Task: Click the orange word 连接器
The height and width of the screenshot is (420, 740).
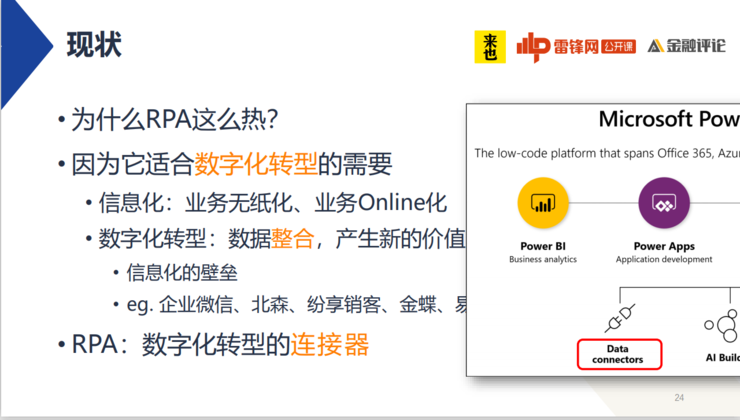Action: [329, 344]
